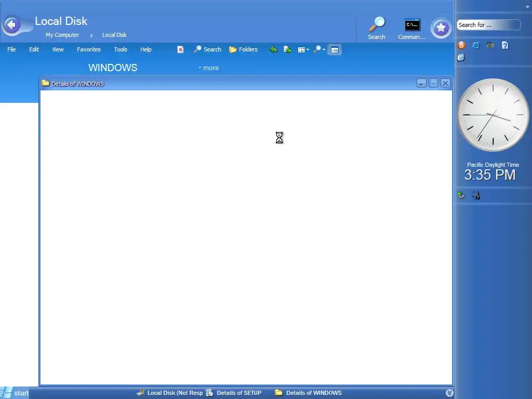Open the Start menu
This screenshot has width=532, height=399.
pos(15,393)
